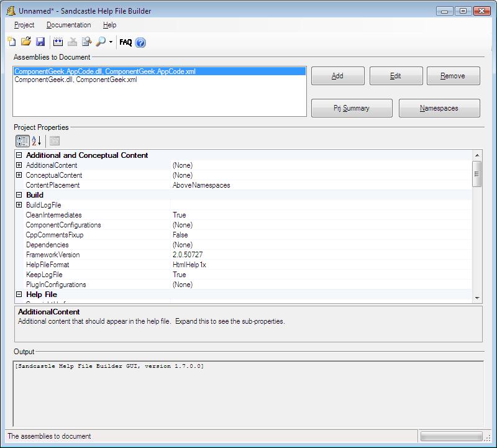Select the PlugInConfigurations property
497x448 pixels.
click(x=56, y=285)
